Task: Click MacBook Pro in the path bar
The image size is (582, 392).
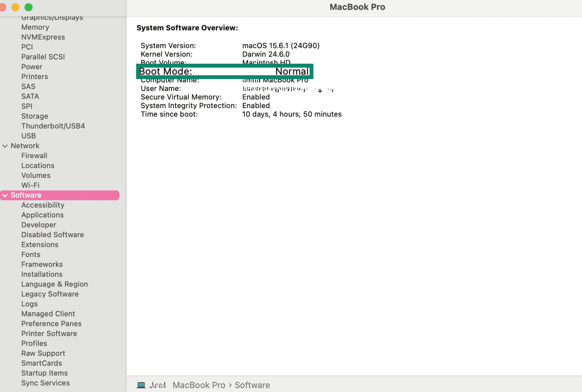Action: point(199,385)
